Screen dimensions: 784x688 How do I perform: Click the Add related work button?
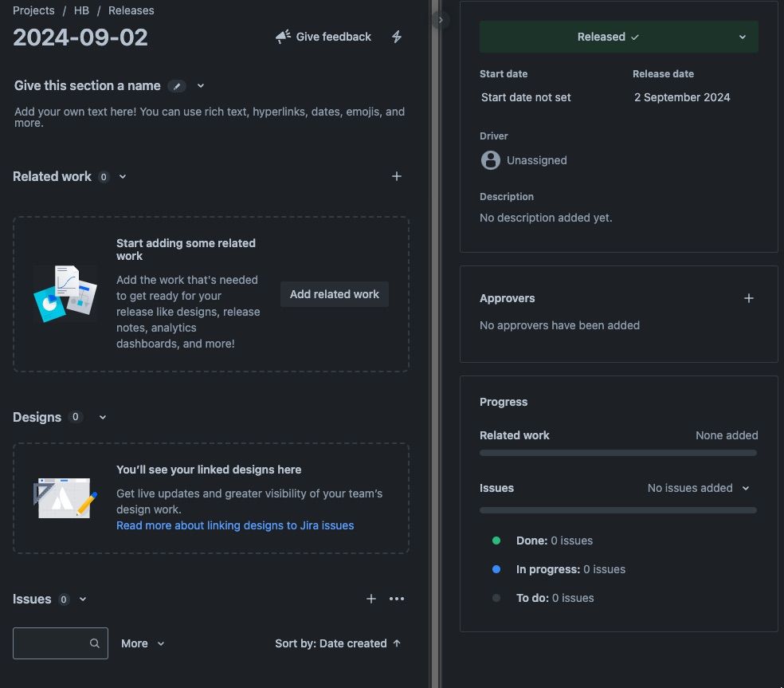[335, 294]
